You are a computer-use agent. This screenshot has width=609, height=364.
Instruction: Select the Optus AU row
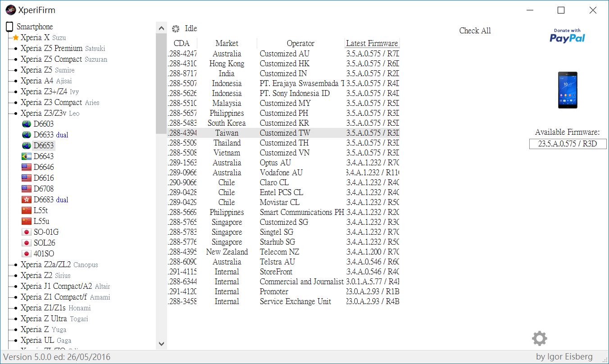pos(283,163)
